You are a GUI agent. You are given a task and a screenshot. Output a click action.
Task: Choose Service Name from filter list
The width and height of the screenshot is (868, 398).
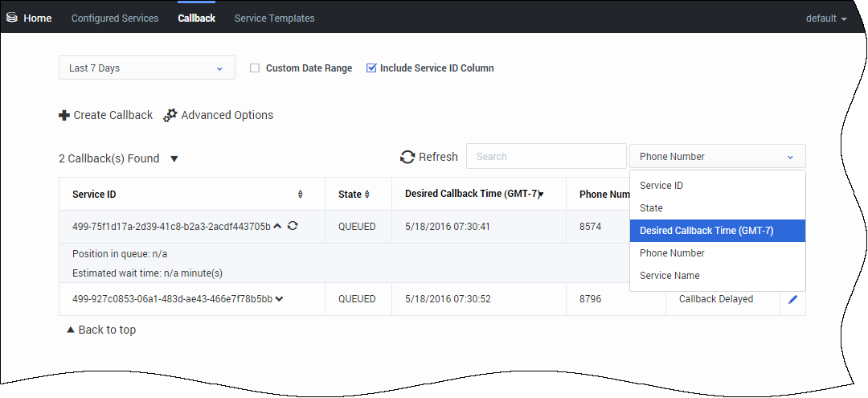[x=669, y=276]
